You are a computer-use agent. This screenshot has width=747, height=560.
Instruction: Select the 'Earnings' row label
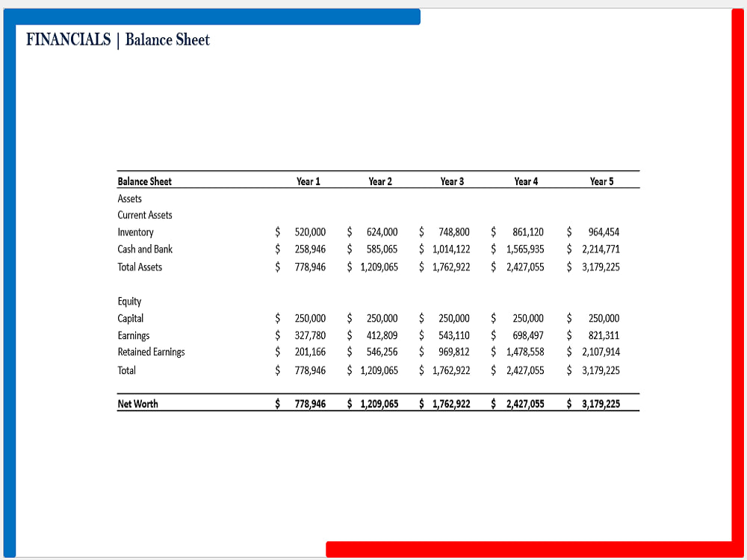point(134,336)
